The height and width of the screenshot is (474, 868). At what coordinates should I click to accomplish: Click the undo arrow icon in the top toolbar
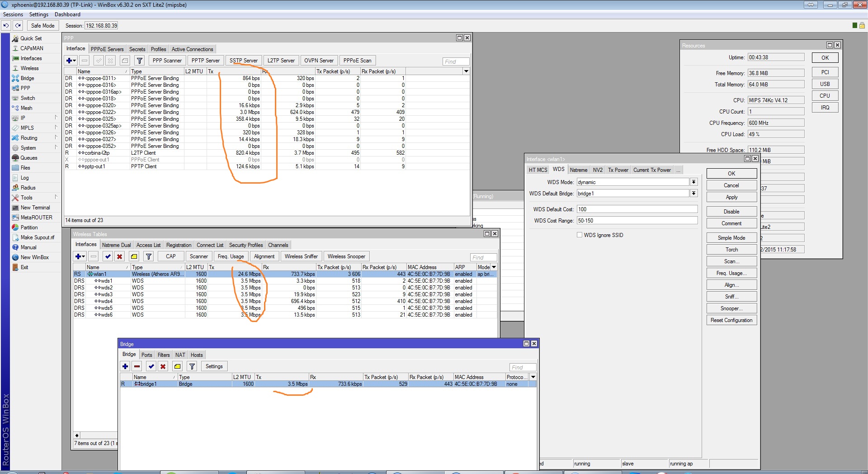pos(6,26)
